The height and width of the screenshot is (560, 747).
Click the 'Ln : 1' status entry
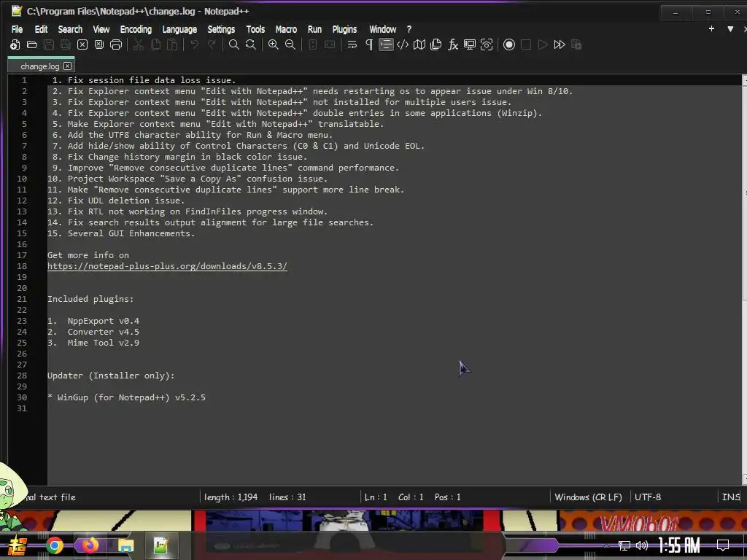pos(376,497)
